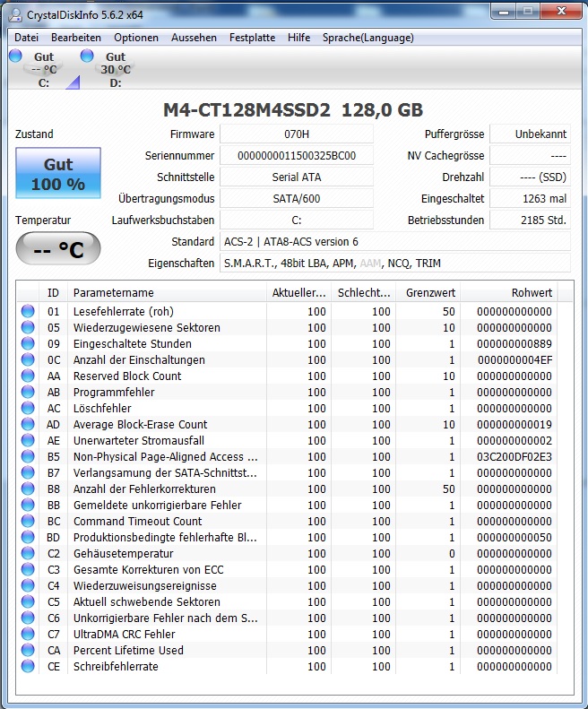Click the status orb for Reserved Block Count

pyautogui.click(x=28, y=376)
